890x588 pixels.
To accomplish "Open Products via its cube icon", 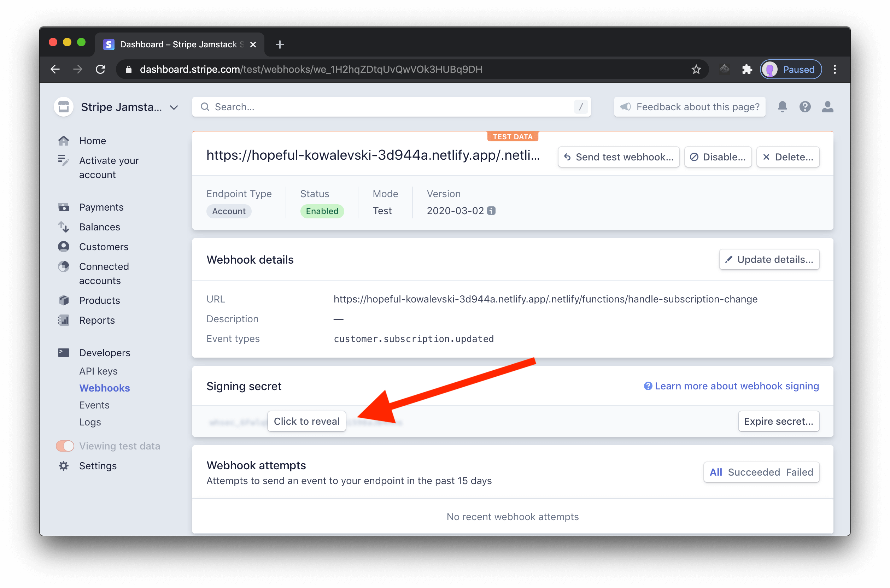I will pyautogui.click(x=63, y=300).
